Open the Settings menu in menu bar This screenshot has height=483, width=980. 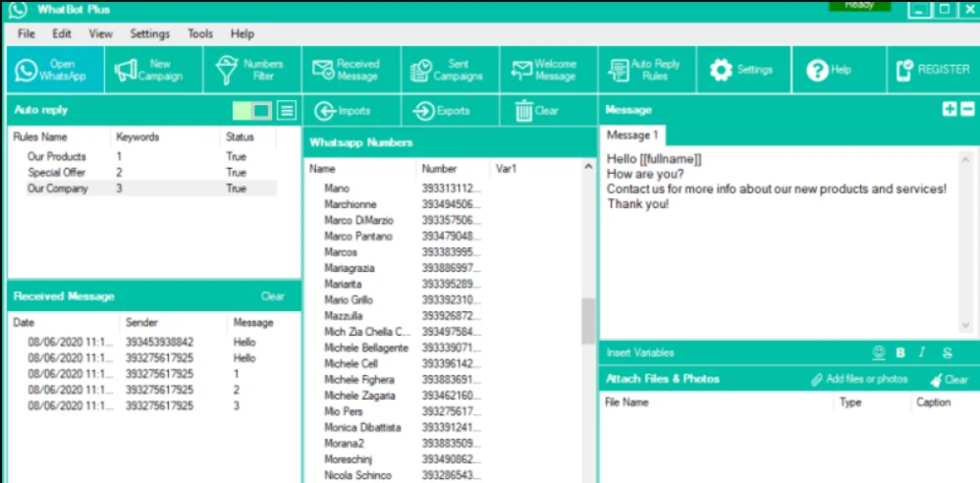click(150, 33)
